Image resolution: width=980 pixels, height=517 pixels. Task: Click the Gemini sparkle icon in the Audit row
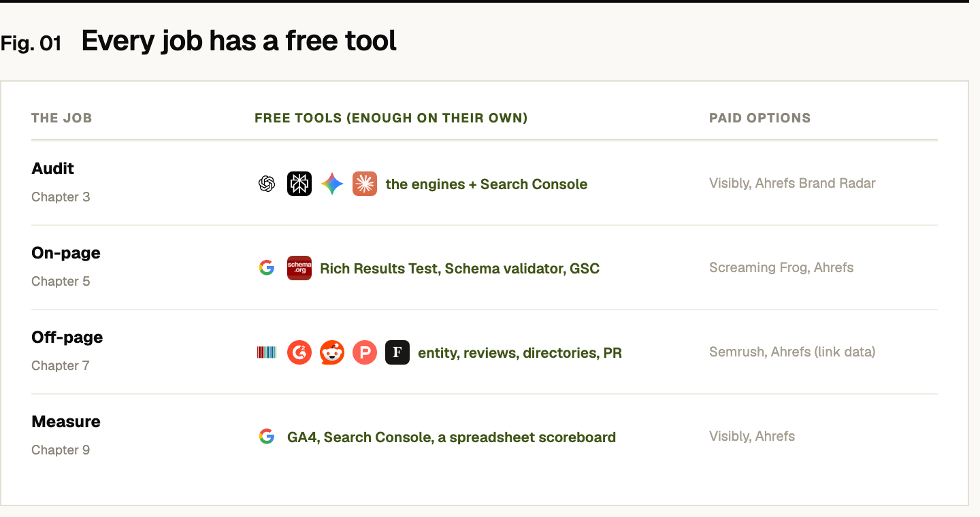(x=332, y=184)
